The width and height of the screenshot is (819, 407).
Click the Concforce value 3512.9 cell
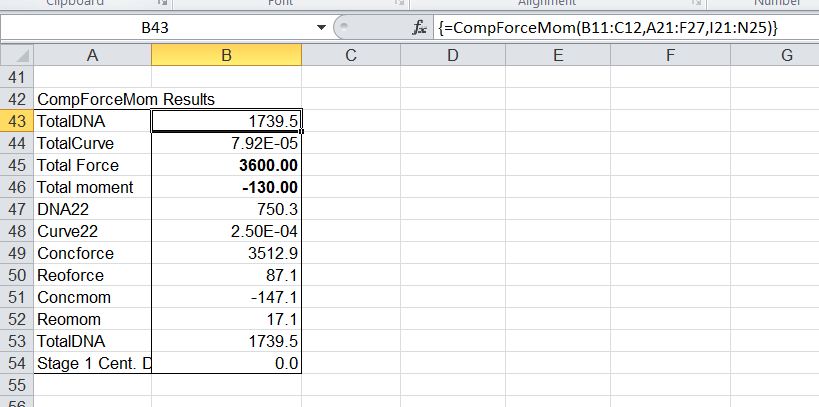[x=226, y=253]
